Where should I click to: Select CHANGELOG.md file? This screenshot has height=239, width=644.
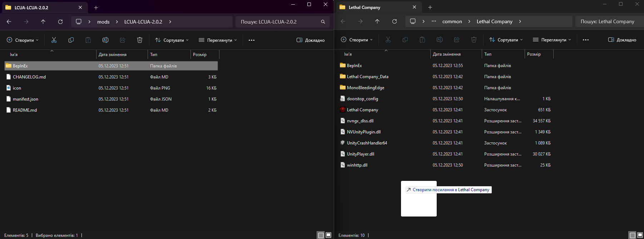coord(111,77)
